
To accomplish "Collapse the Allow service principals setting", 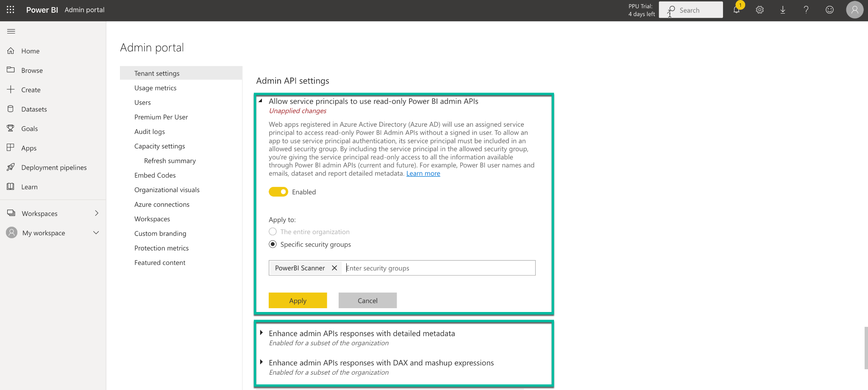I will [x=261, y=101].
